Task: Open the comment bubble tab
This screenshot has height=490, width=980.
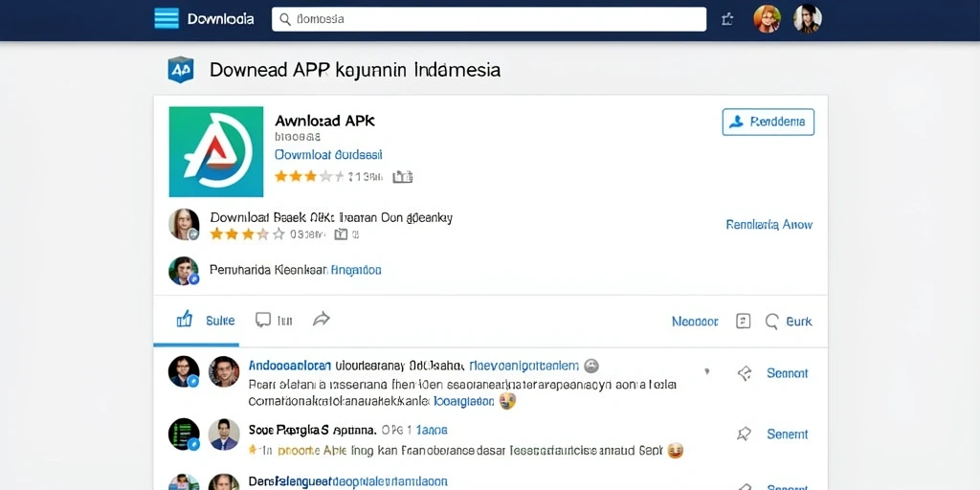Action: [x=274, y=321]
